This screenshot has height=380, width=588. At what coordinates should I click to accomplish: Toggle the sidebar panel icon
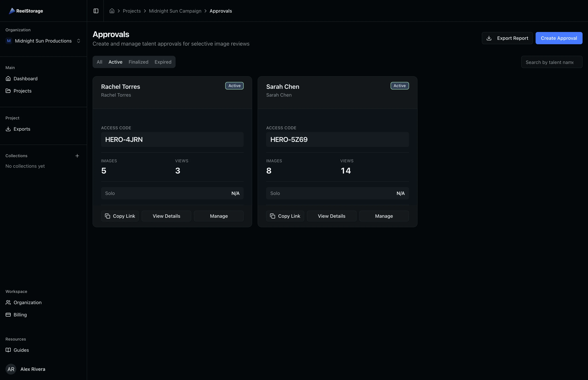pyautogui.click(x=96, y=11)
